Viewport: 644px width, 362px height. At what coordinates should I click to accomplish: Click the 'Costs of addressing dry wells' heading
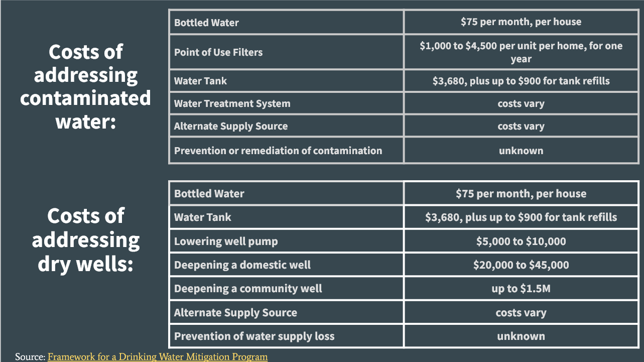coord(86,239)
